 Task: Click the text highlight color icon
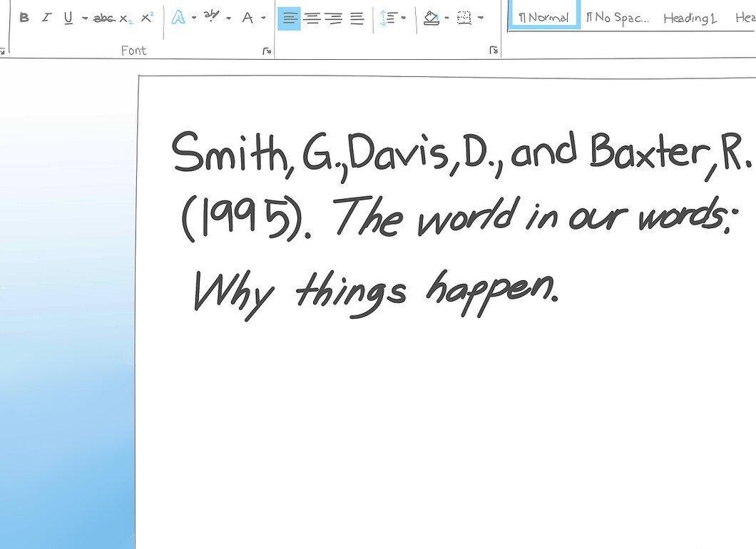(210, 17)
